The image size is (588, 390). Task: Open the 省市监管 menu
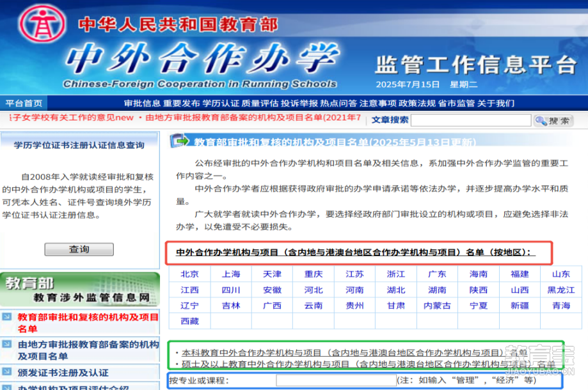pos(456,103)
